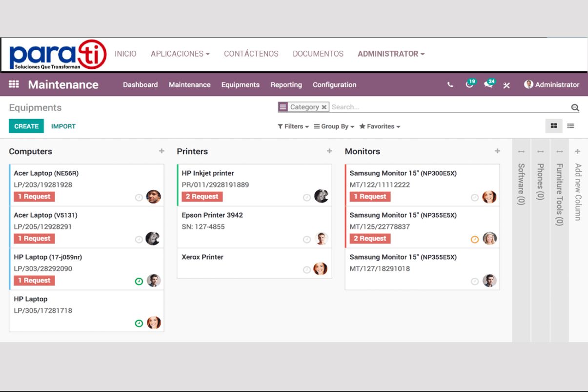Toggle activity clock on HP Laptop card
Screen dimensions: 588x392
pyautogui.click(x=139, y=323)
